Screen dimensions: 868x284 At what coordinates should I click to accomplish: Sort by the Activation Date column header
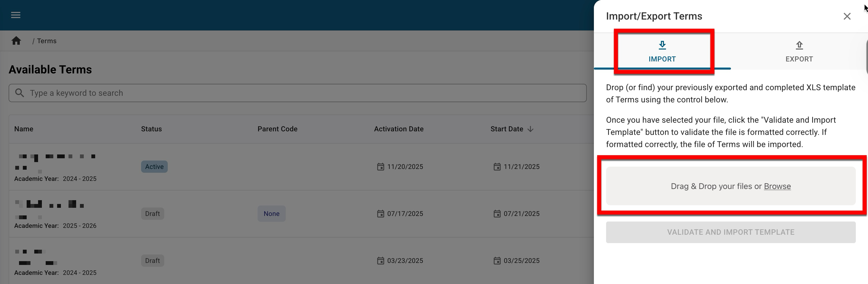click(x=399, y=129)
